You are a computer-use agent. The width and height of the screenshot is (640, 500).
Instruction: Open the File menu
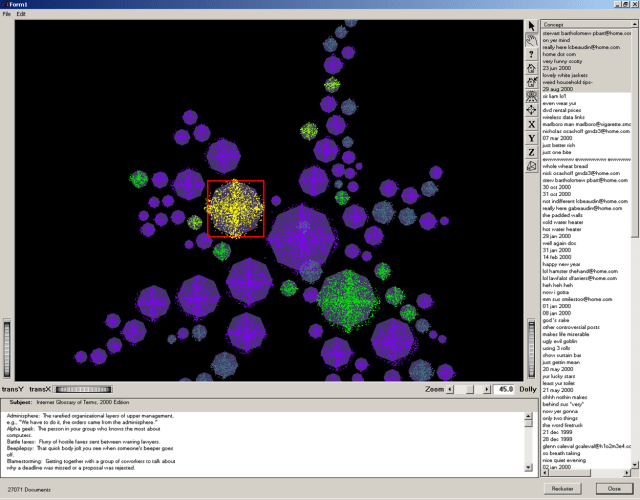pos(6,14)
